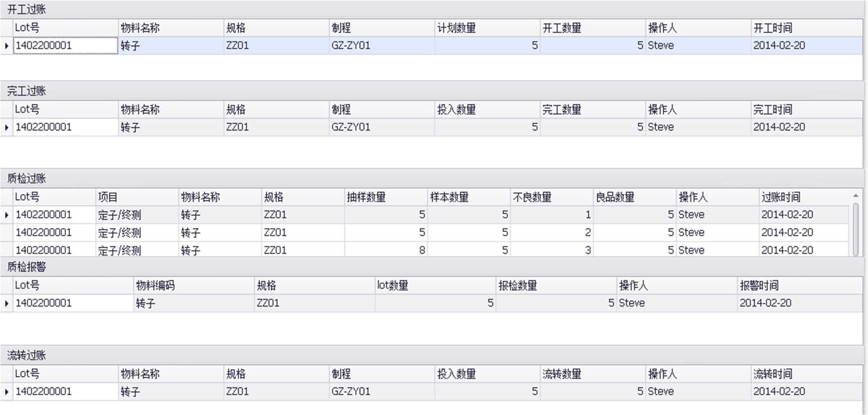This screenshot has height=415, width=868.
Task: Click the 不良数量 column header
Action: [x=551, y=197]
